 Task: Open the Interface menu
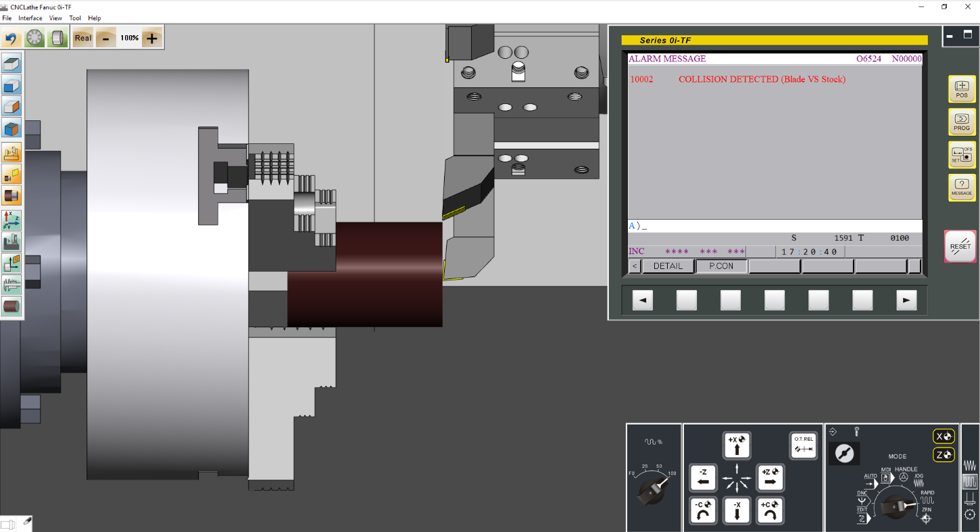click(x=30, y=18)
